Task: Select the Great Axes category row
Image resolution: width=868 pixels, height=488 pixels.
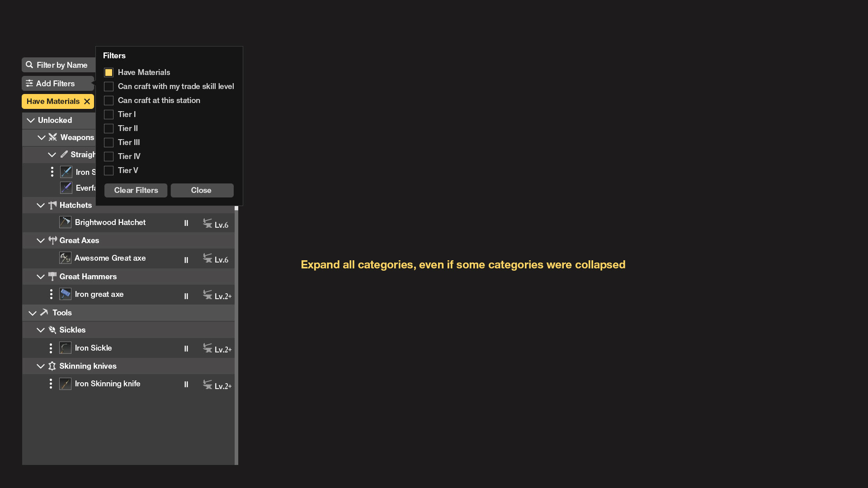Action: [x=79, y=240]
